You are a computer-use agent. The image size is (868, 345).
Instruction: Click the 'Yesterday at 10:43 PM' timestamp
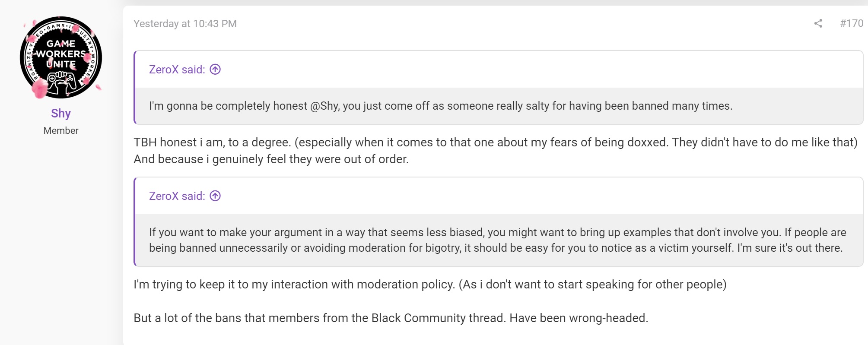tap(185, 24)
